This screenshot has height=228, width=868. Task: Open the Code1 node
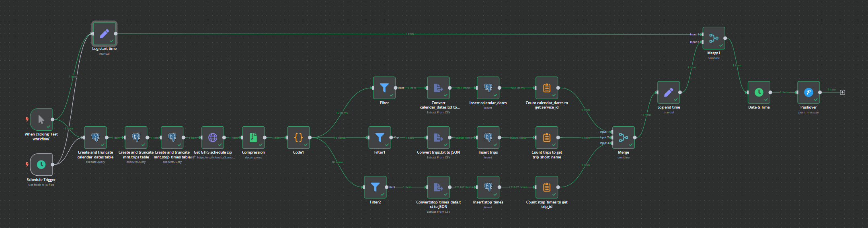298,138
